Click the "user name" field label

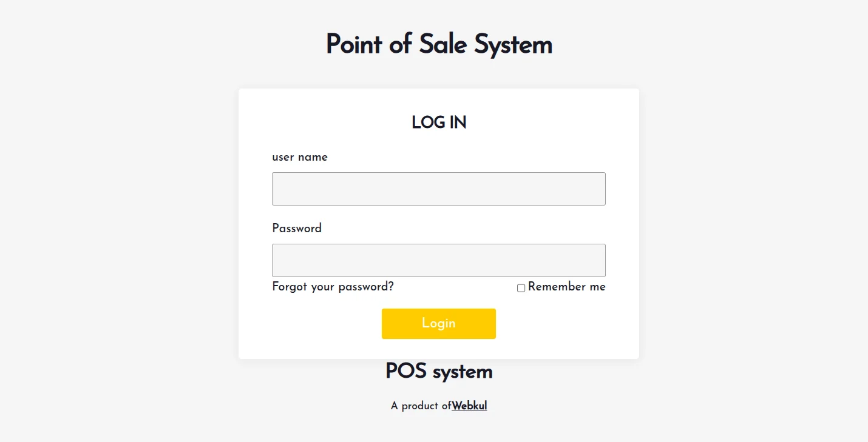(299, 158)
